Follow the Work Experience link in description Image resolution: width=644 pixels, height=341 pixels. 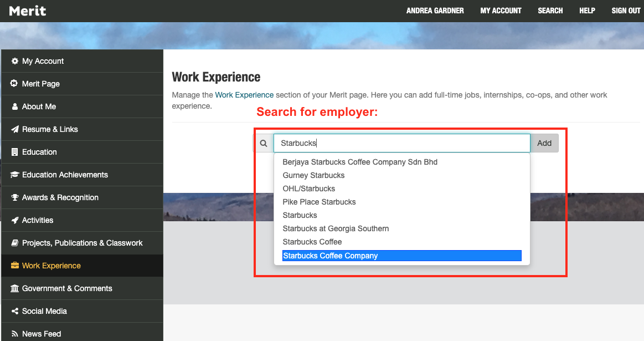coord(244,95)
